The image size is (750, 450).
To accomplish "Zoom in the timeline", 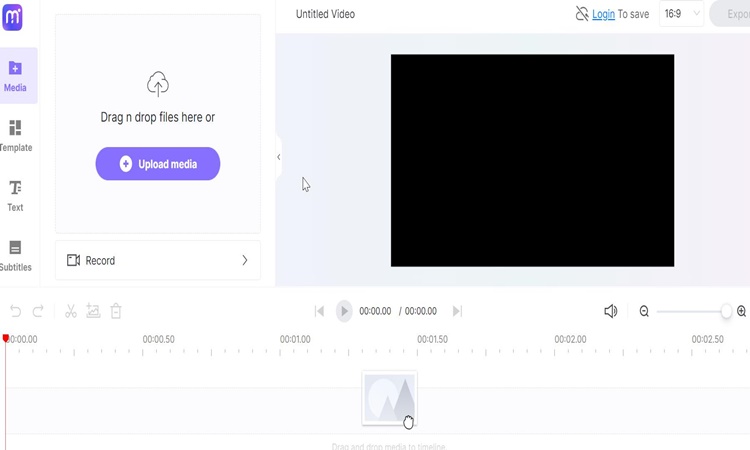I will tap(741, 311).
